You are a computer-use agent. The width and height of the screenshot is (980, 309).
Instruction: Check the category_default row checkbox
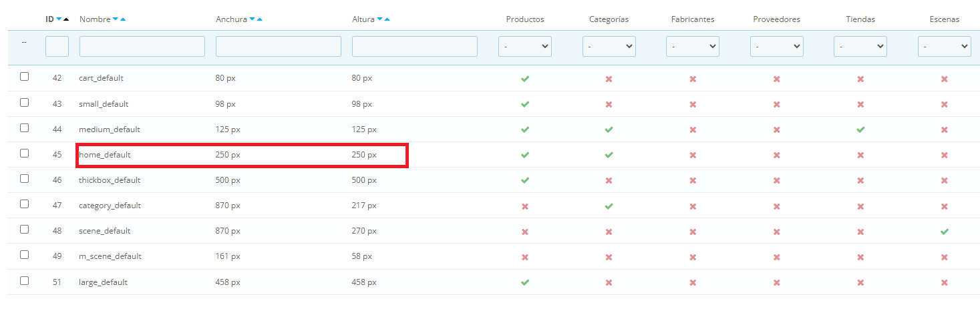24,204
